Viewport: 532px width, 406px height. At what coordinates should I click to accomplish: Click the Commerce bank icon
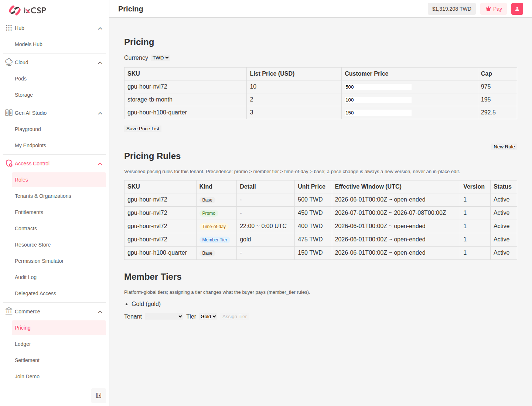pos(9,312)
